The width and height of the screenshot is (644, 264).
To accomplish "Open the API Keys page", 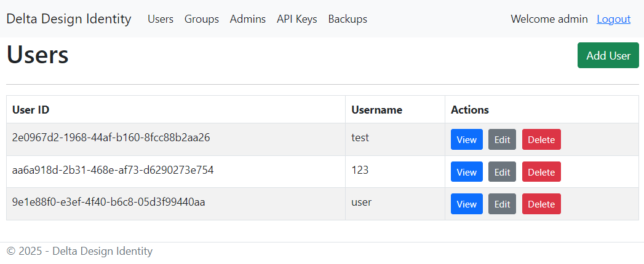I will tap(297, 19).
